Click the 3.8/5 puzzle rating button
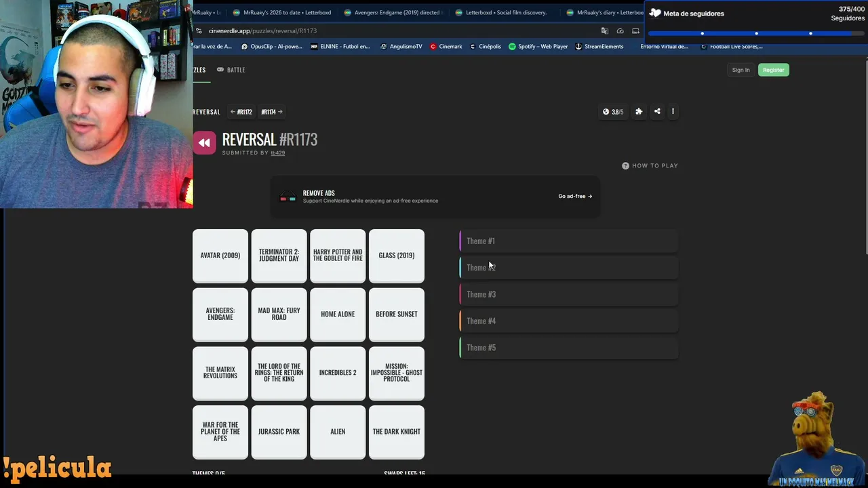868x488 pixels. pos(613,112)
